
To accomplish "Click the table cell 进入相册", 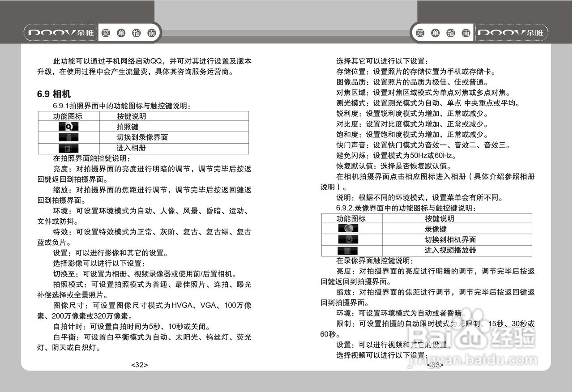I will 131,148.
